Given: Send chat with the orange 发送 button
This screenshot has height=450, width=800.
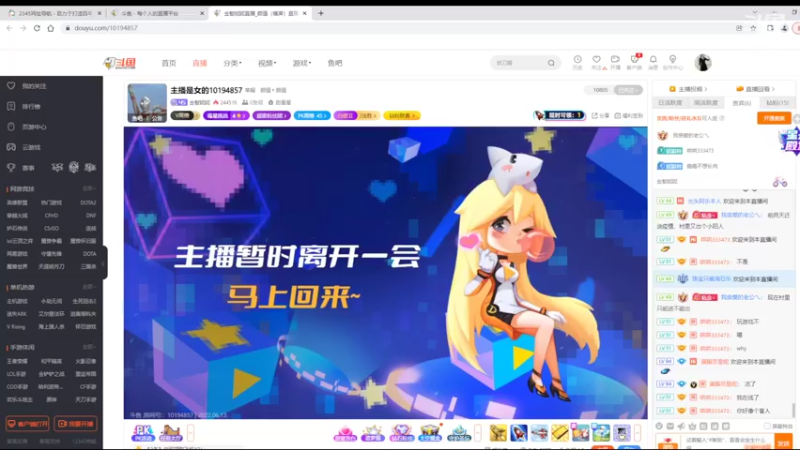Looking at the screenshot, I should pyautogui.click(x=783, y=443).
